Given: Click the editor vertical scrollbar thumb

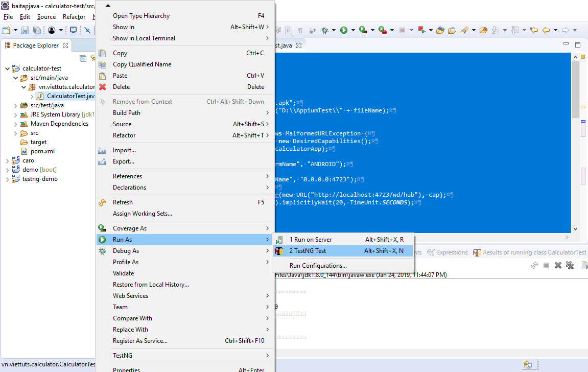Looking at the screenshot, I should click(x=575, y=90).
